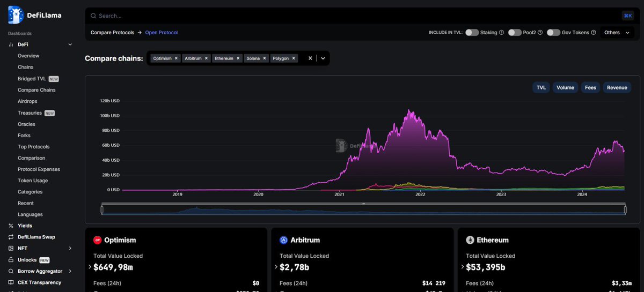
Task: Expand Ethereum Total Value Locked breakdown
Action: [462, 267]
